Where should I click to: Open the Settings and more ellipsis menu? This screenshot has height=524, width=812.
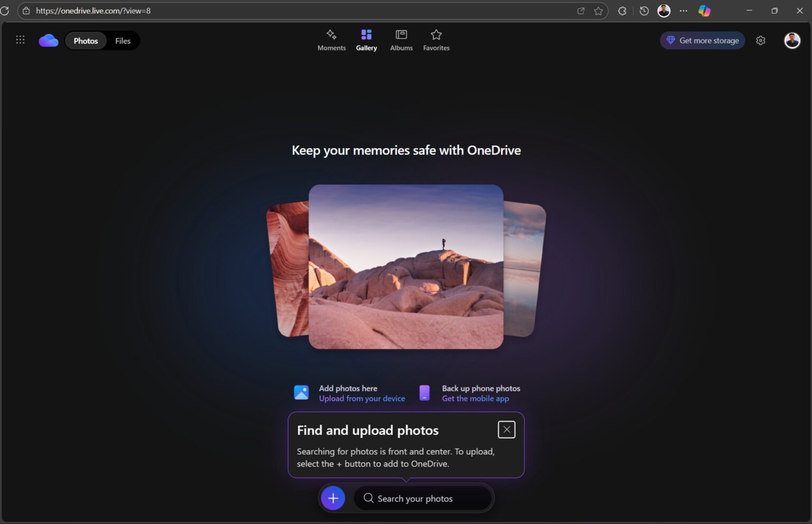[x=684, y=11]
